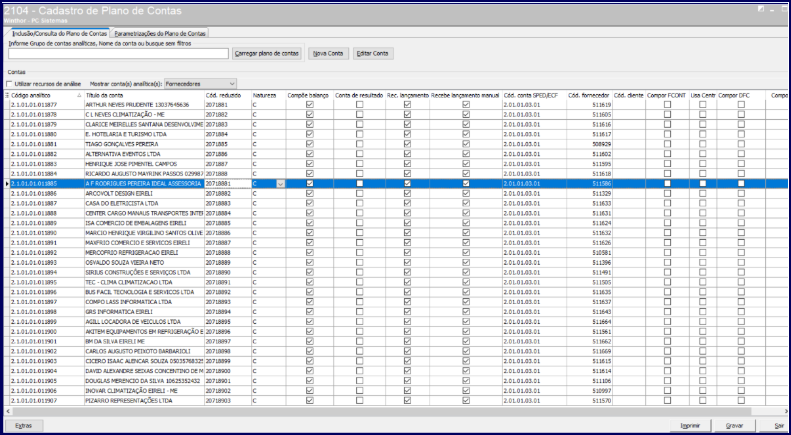Image resolution: width=791 pixels, height=435 pixels.
Task: Open the 'Mostrar conta(s) analítica(s)' Fornecedores dropdown
Action: pos(200,84)
